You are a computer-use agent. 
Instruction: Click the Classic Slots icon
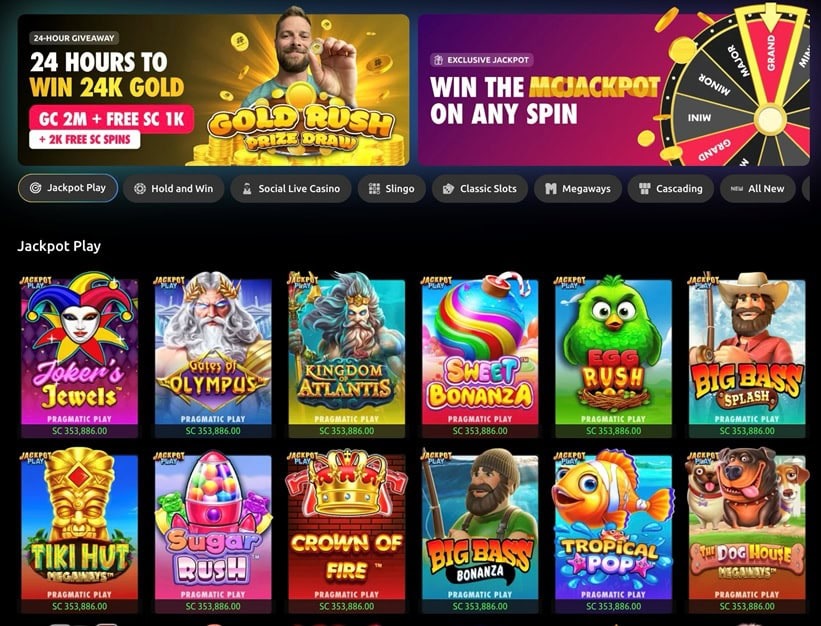[448, 189]
